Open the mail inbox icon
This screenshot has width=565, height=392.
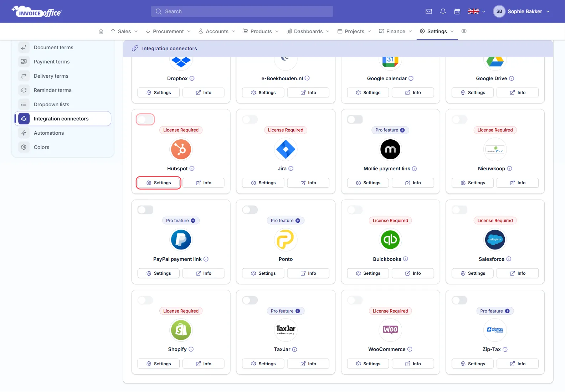(429, 11)
